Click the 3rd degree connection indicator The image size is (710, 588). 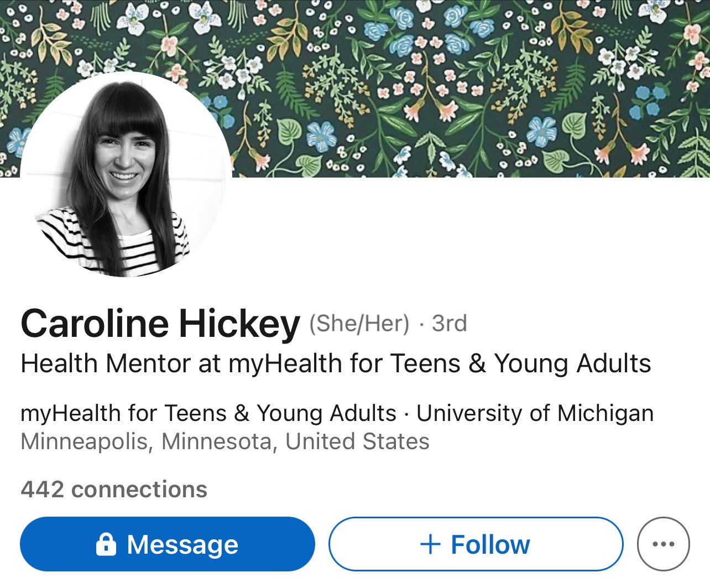point(447,324)
